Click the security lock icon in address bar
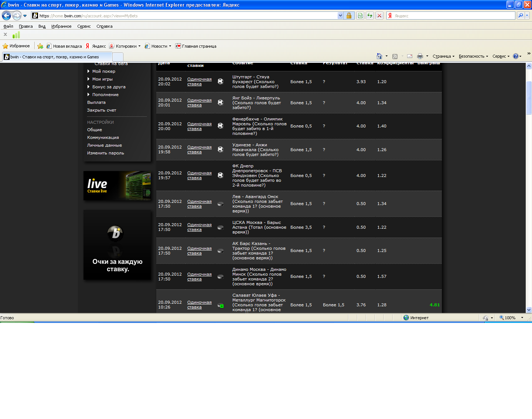The width and height of the screenshot is (532, 419). tap(348, 16)
